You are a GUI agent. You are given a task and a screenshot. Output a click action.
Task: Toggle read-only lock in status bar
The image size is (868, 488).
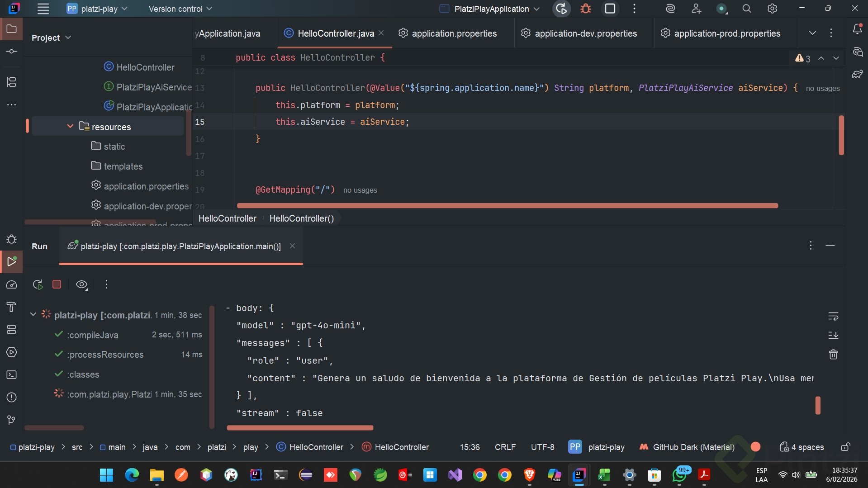[845, 447]
